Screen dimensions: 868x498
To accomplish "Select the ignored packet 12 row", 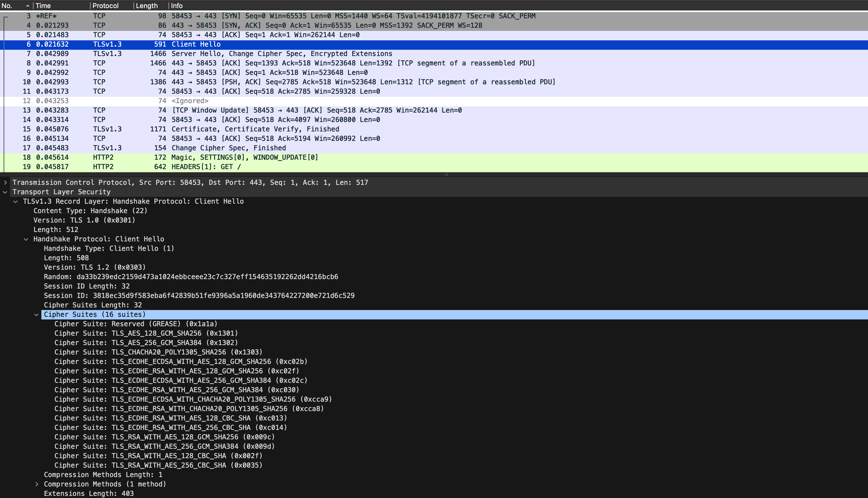I will tap(434, 101).
